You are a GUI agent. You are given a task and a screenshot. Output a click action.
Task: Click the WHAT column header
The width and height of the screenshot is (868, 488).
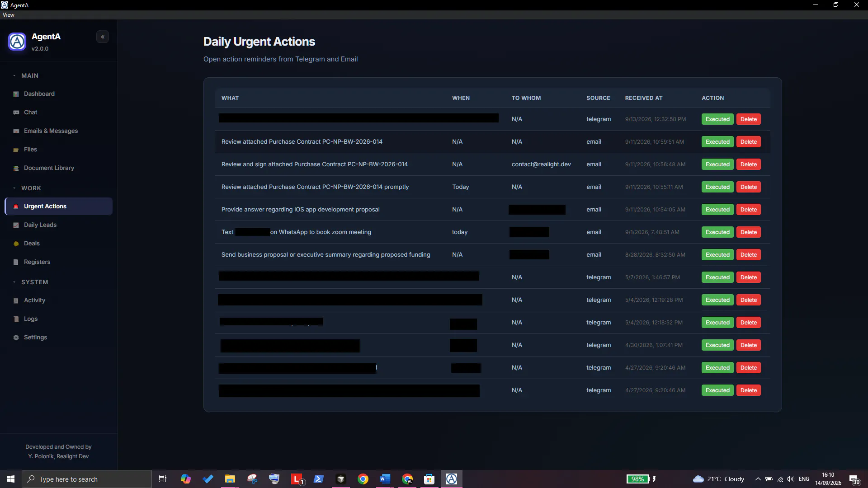(x=230, y=98)
